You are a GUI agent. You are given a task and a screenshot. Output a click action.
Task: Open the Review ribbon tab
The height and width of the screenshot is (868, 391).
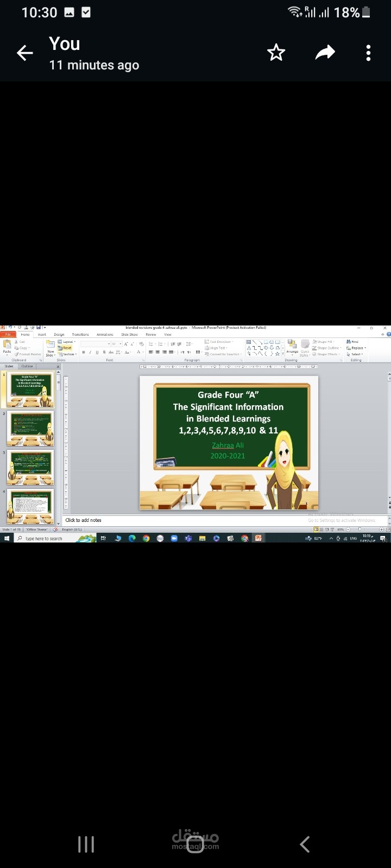click(150, 335)
